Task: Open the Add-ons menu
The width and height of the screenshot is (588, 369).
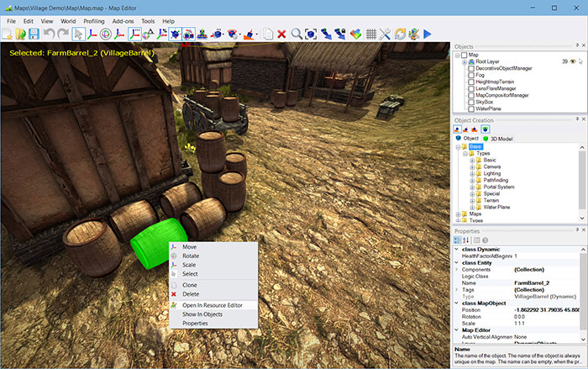Action: (x=123, y=21)
